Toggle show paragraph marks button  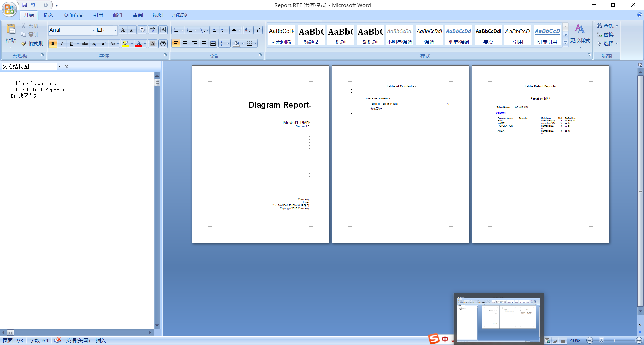(x=258, y=30)
